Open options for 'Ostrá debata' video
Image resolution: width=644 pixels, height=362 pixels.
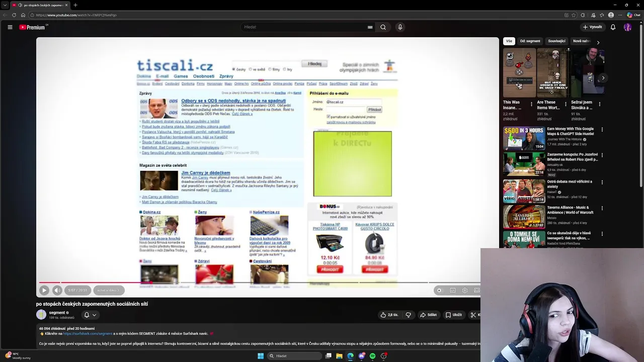pyautogui.click(x=602, y=182)
